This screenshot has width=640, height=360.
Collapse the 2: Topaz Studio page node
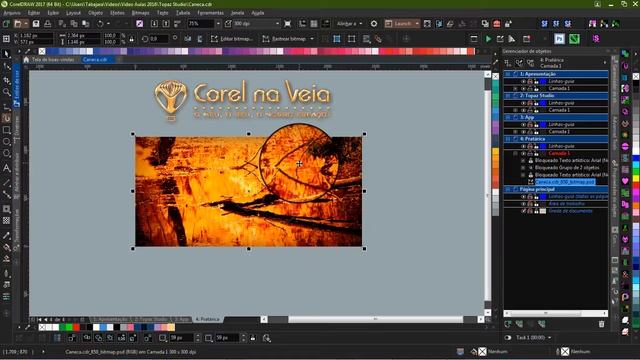508,96
